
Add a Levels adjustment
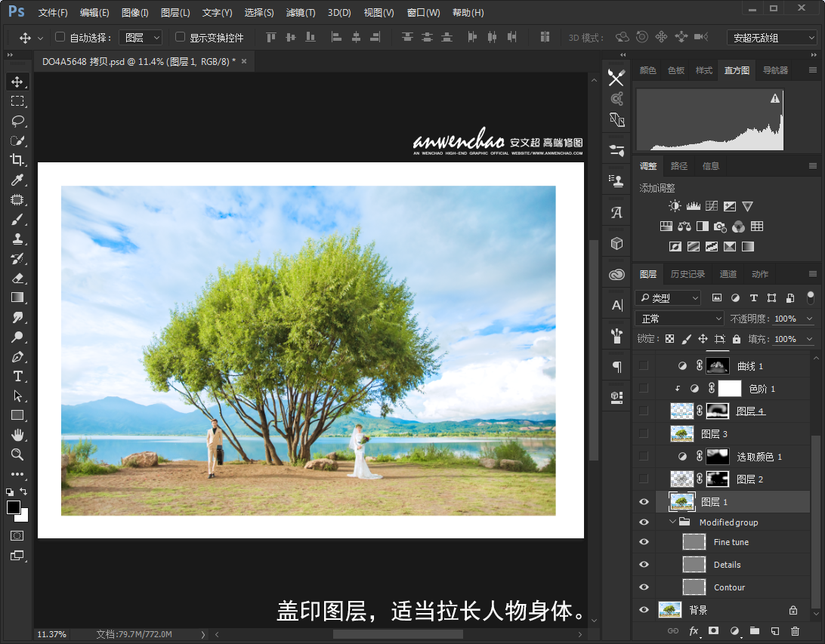click(694, 206)
